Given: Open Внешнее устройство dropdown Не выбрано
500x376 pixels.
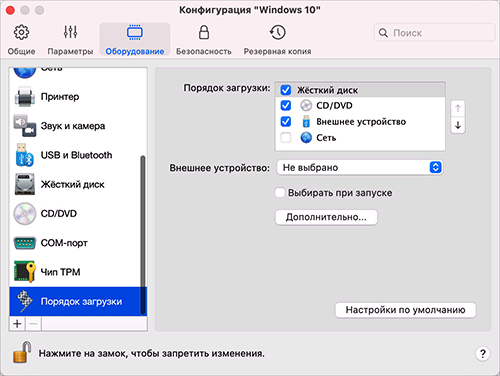Looking at the screenshot, I should (x=360, y=167).
